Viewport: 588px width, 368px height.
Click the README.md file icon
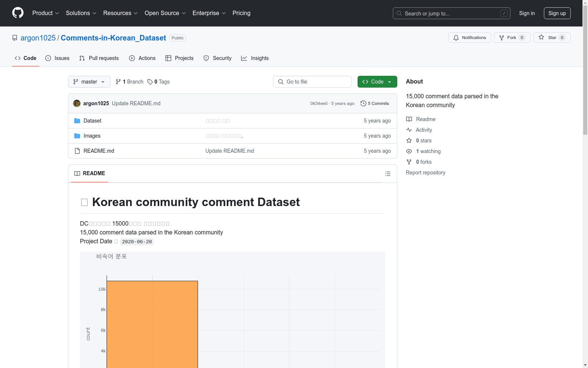(x=77, y=151)
